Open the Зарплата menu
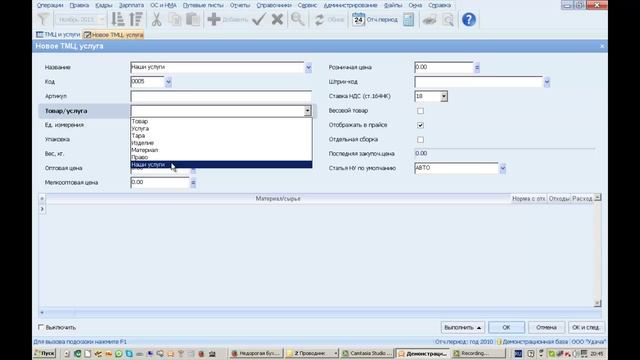 click(131, 5)
